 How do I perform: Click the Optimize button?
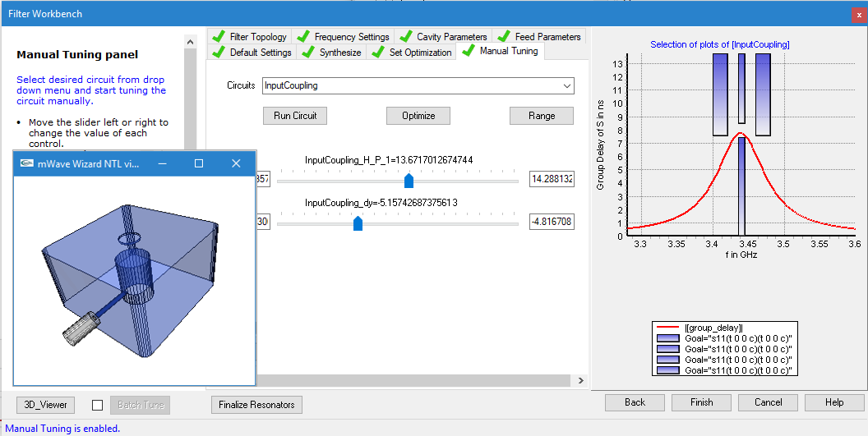coord(418,116)
